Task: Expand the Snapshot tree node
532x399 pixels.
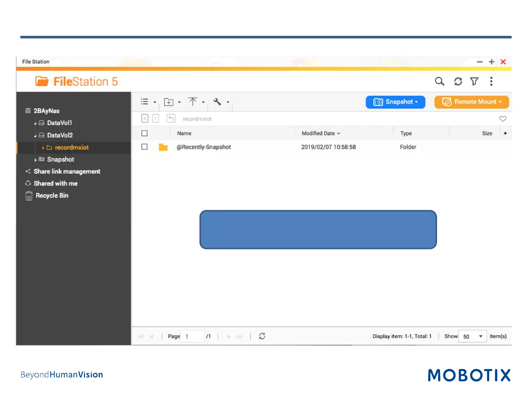Action: [x=35, y=160]
